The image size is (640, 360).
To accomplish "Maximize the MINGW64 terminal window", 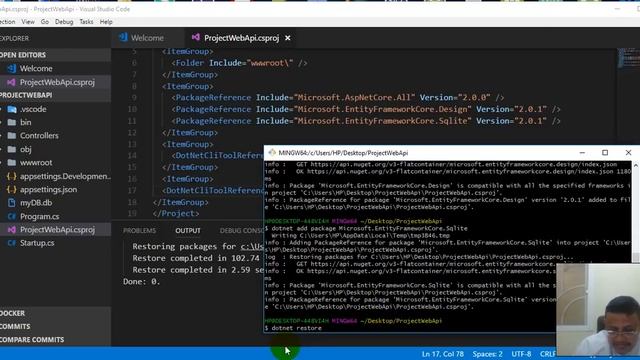I will [605, 153].
